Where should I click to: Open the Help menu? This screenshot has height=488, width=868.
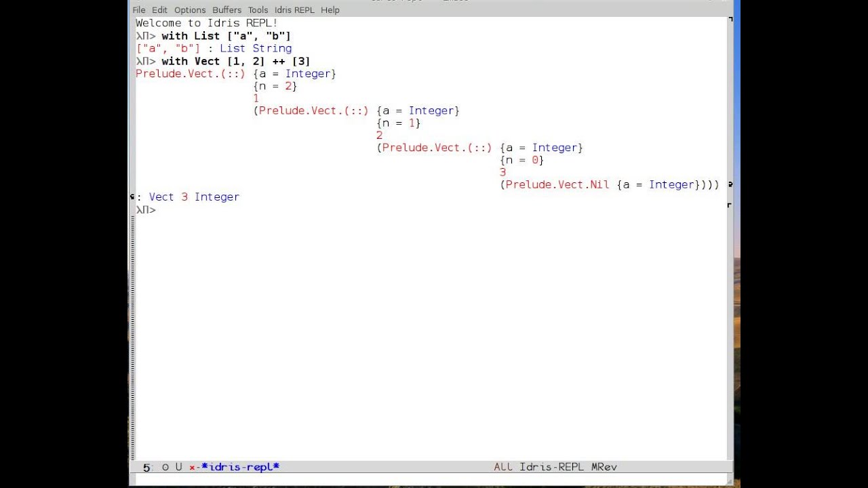pyautogui.click(x=330, y=10)
